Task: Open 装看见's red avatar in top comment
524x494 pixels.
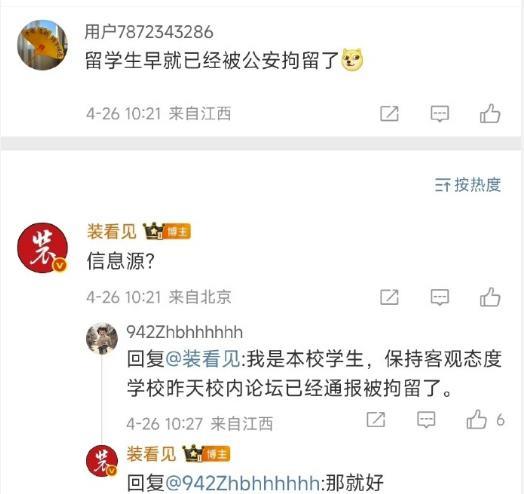Action: 42,248
